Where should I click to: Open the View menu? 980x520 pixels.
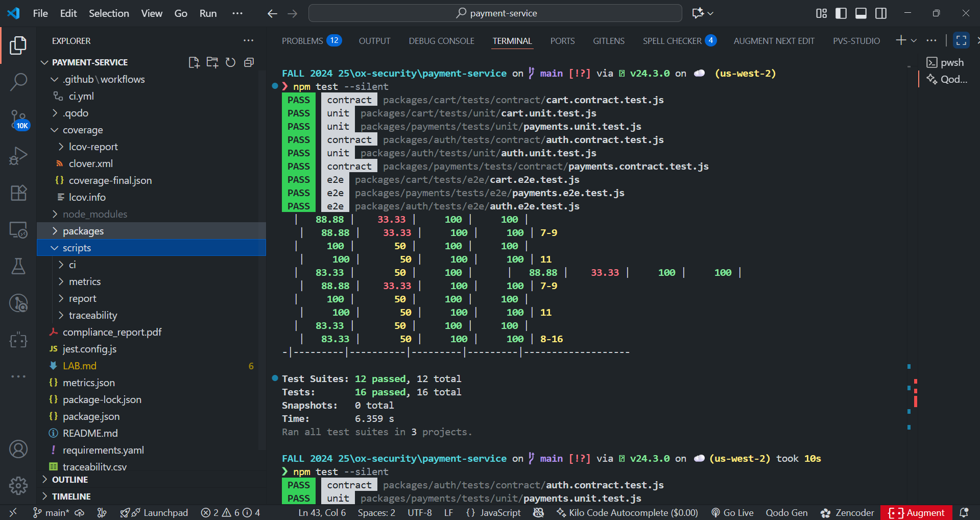point(151,13)
